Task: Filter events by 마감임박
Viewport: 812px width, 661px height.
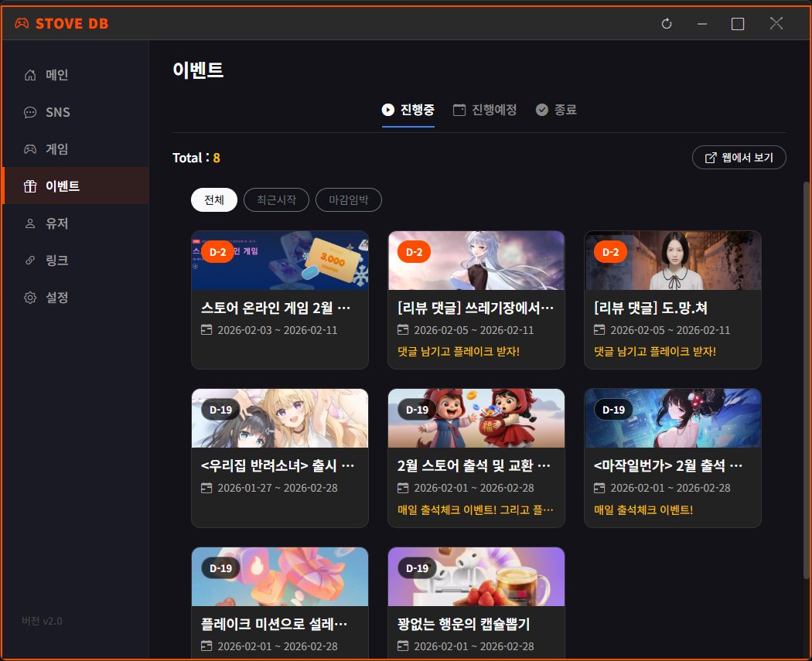Action: [x=348, y=200]
